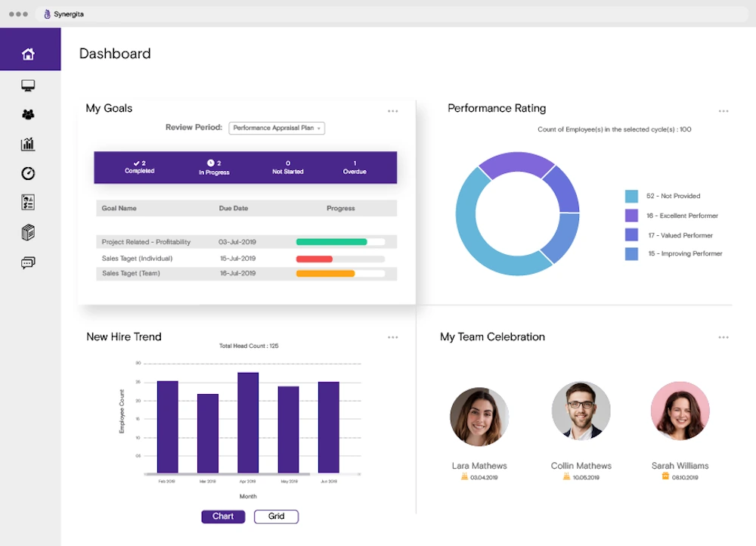Click the Chart view button
The image size is (756, 546).
click(223, 517)
